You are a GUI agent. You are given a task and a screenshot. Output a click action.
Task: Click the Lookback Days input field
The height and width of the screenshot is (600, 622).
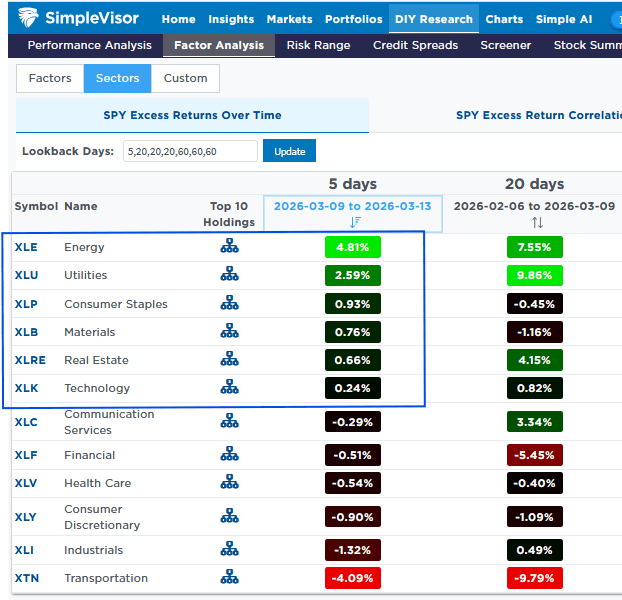coord(189,151)
